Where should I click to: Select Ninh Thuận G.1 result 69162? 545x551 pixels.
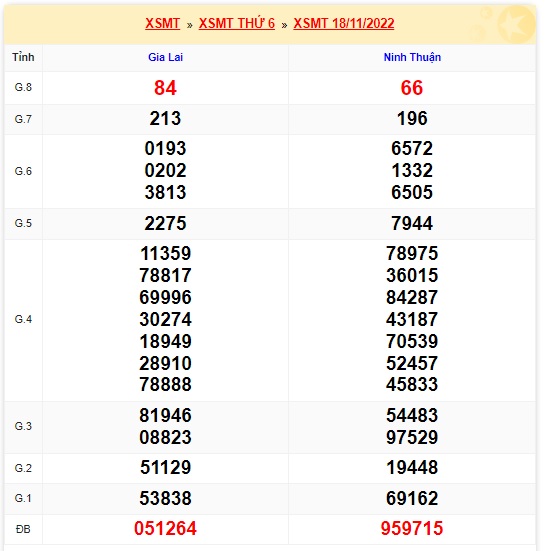click(412, 498)
